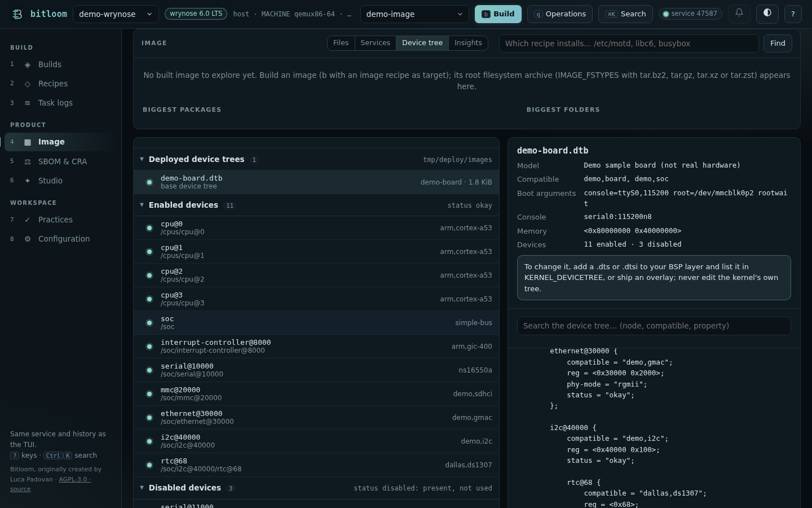Viewport: 812px width, 508px height.
Task: Click the status dot beside rtc@68
Action: tap(149, 465)
